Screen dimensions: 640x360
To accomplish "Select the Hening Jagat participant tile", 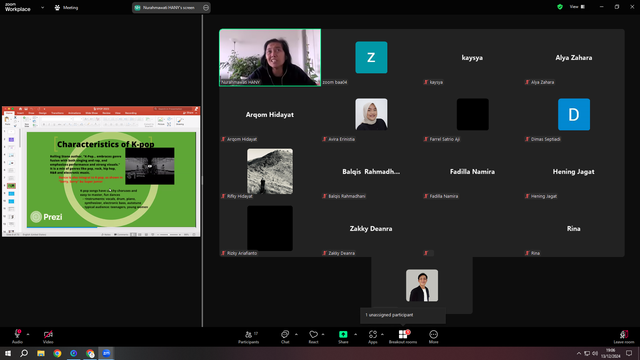I will pyautogui.click(x=573, y=171).
